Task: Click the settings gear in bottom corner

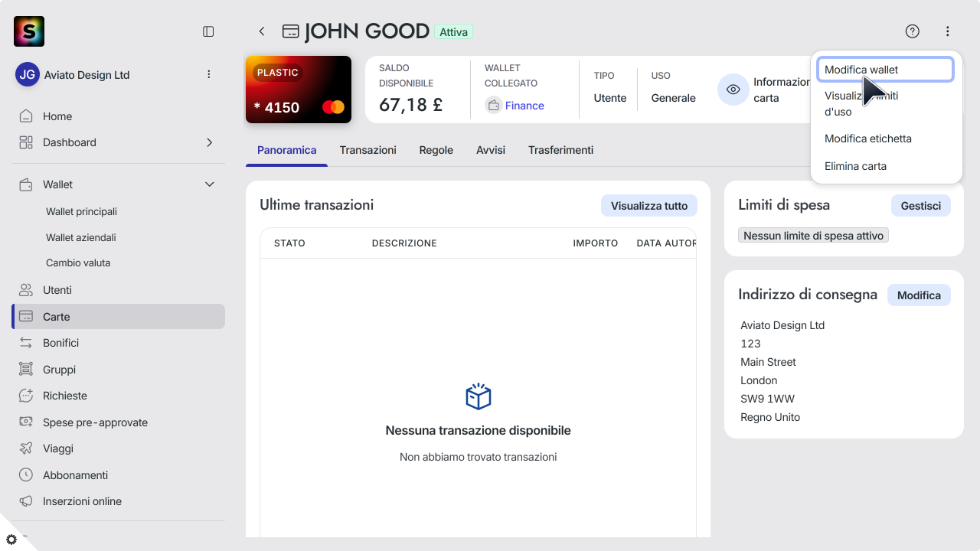Action: point(11,540)
